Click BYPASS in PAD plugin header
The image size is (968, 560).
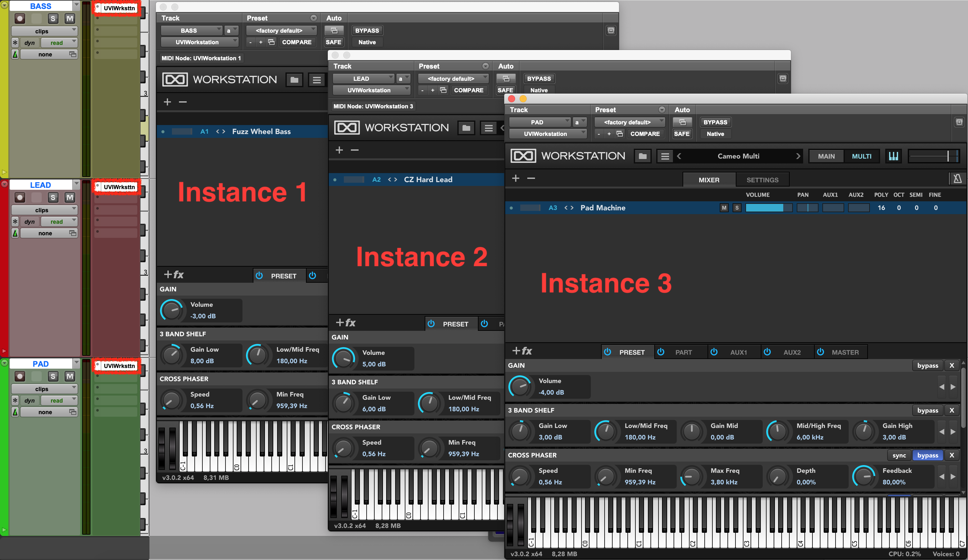(715, 122)
